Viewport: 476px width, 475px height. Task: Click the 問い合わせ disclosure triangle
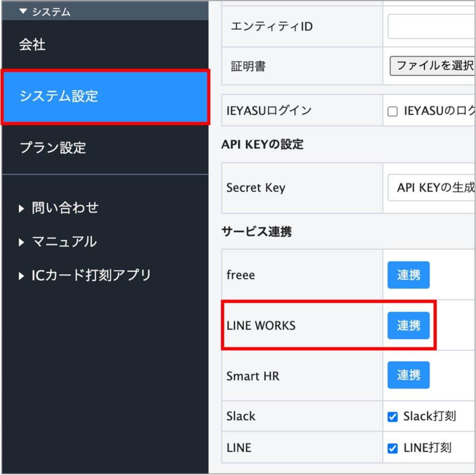point(21,208)
